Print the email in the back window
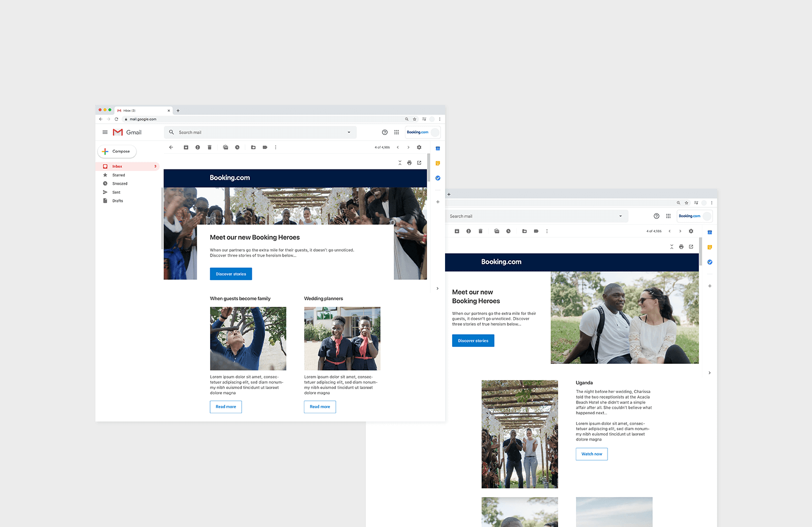812x527 pixels. 681,247
